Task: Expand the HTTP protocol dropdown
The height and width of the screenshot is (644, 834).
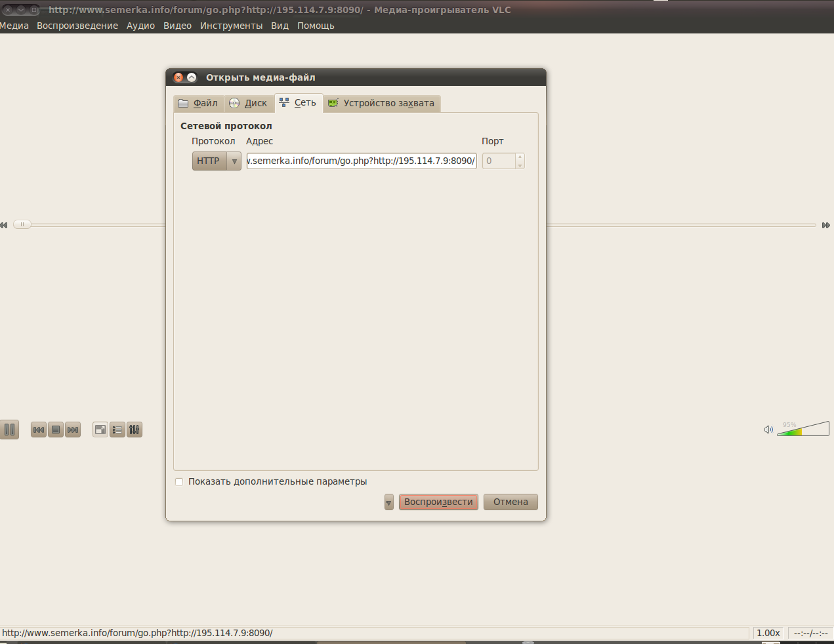Action: click(x=234, y=161)
